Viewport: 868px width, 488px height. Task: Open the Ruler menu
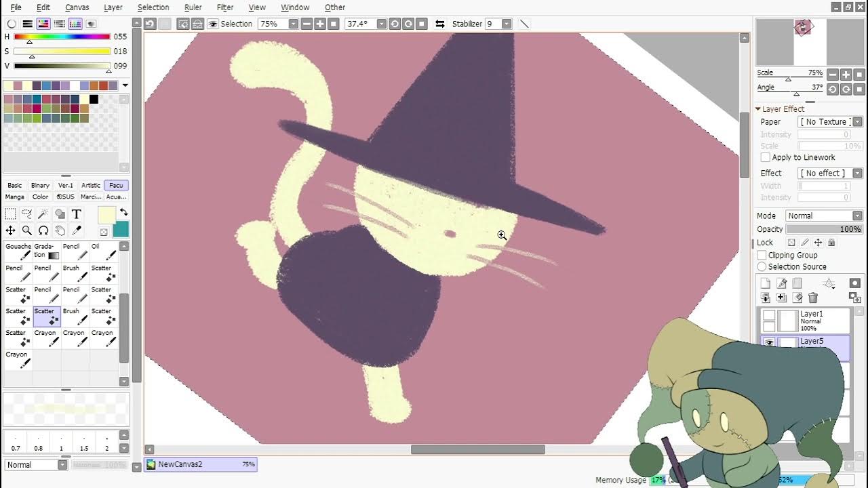[x=193, y=7]
